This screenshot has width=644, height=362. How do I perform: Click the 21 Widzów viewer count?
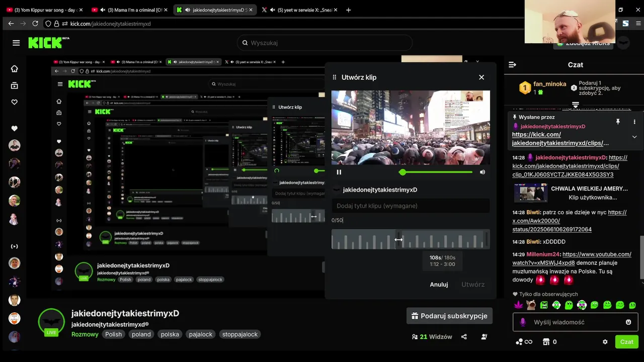[x=432, y=337]
